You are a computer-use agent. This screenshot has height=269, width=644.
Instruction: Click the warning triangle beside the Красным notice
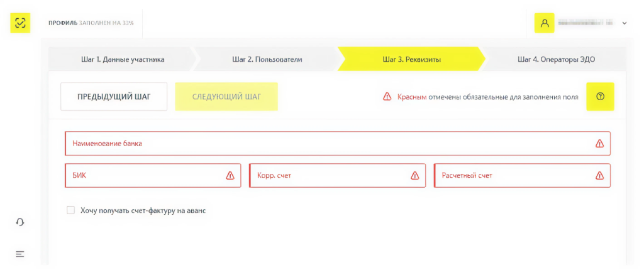point(387,96)
